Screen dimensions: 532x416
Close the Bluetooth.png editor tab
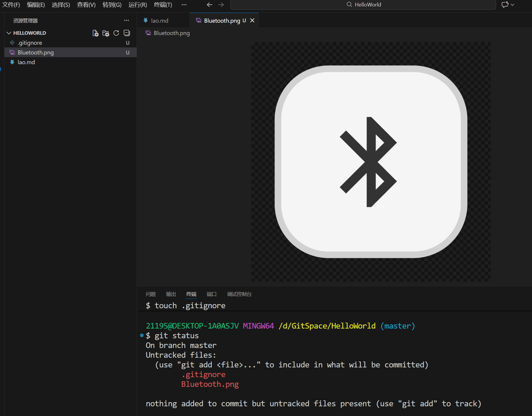tap(252, 20)
